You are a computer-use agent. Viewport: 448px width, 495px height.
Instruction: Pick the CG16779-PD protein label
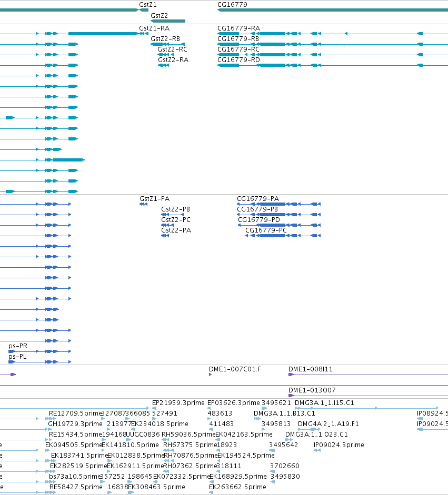pyautogui.click(x=259, y=220)
